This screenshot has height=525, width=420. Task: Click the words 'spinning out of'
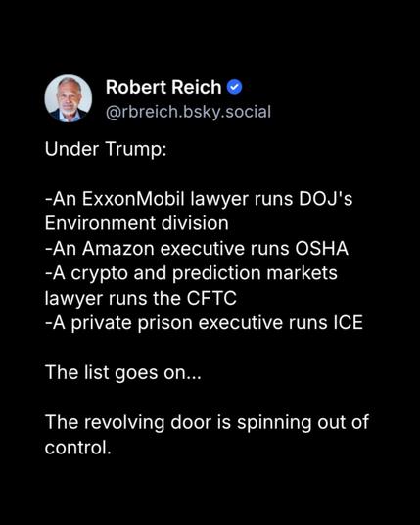pyautogui.click(x=303, y=422)
